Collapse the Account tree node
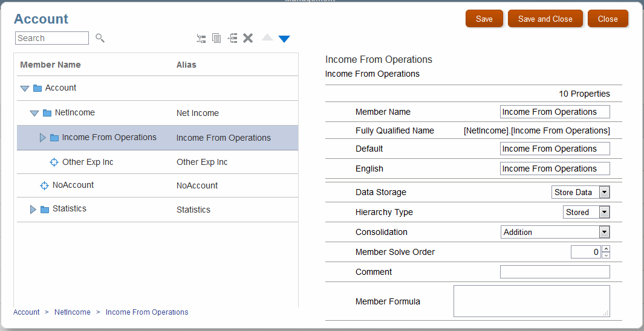This screenshot has width=644, height=331. (x=25, y=88)
